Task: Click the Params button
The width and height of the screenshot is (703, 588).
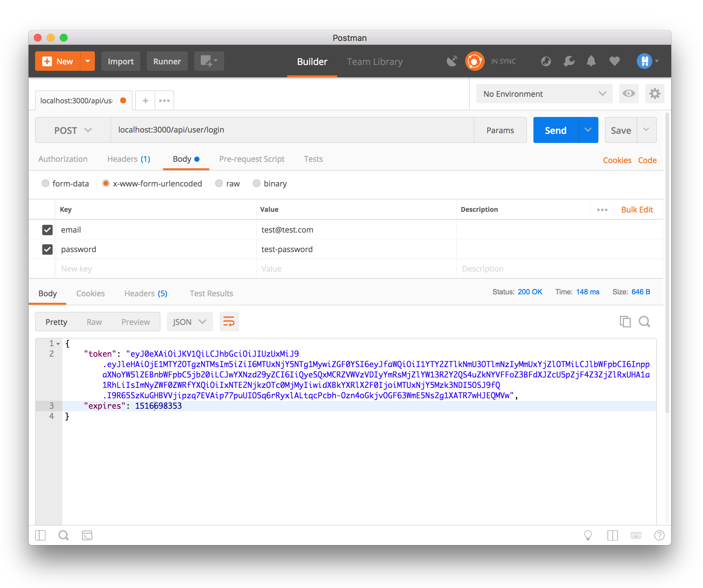Action: coord(500,130)
